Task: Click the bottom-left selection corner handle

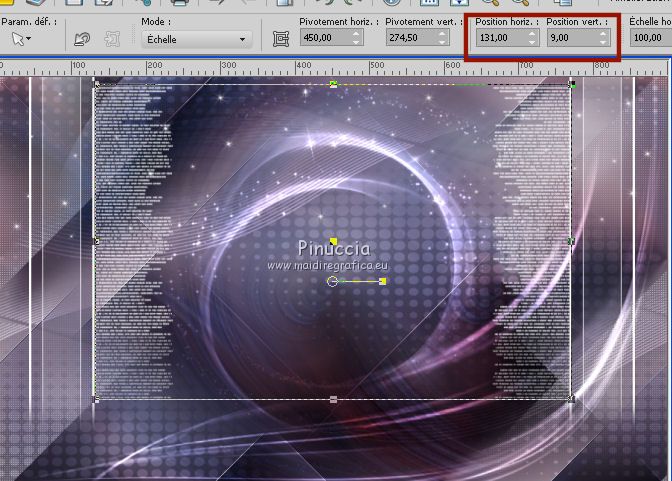Action: pos(97,399)
